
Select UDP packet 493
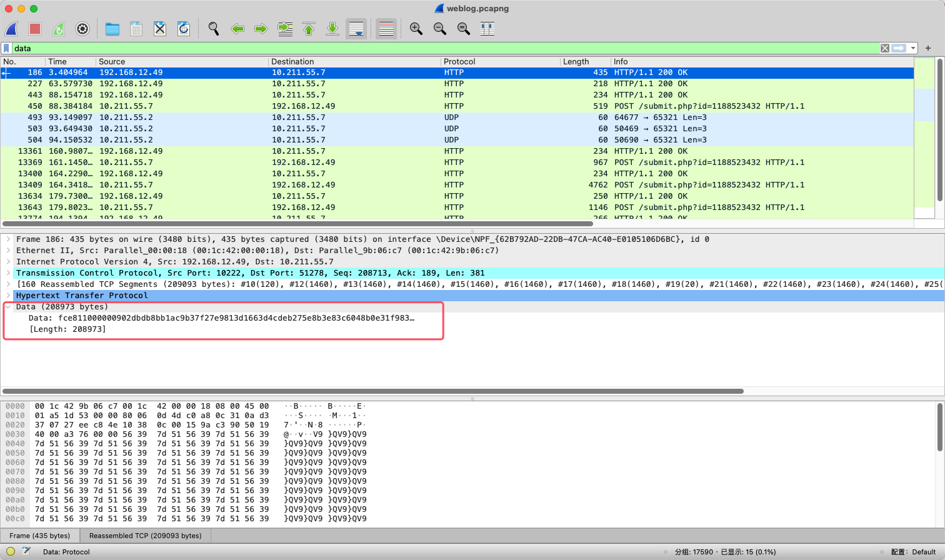[x=457, y=117]
